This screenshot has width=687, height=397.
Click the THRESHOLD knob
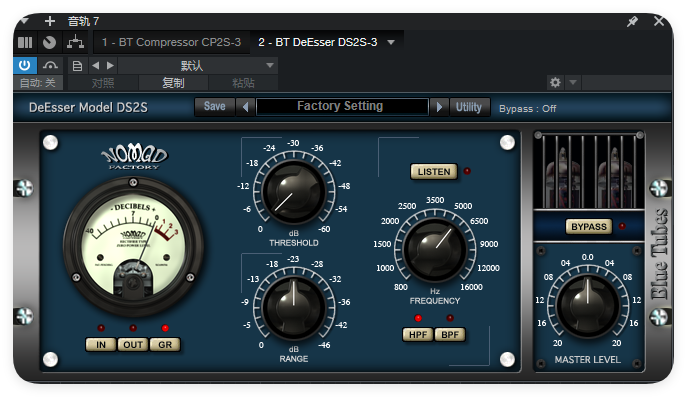[293, 192]
